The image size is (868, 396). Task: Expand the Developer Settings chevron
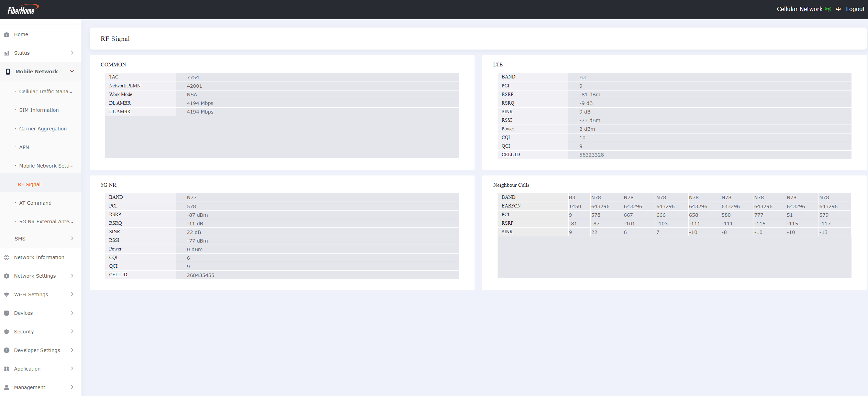coord(72,350)
